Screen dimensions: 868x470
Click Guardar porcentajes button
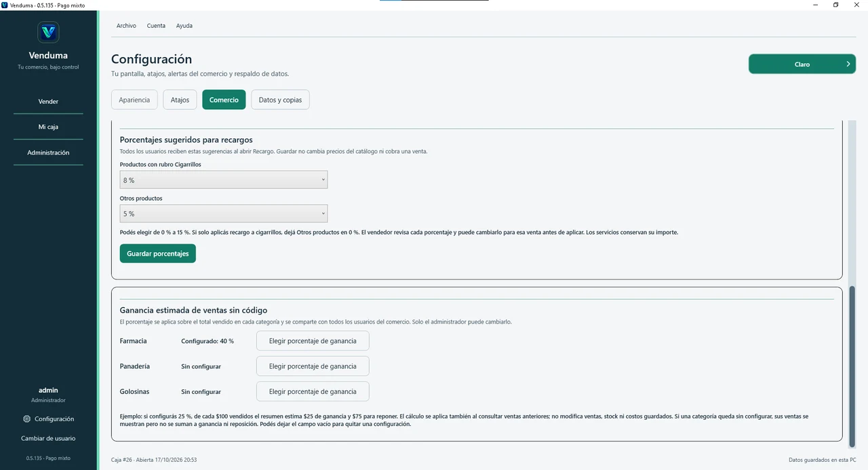point(157,254)
